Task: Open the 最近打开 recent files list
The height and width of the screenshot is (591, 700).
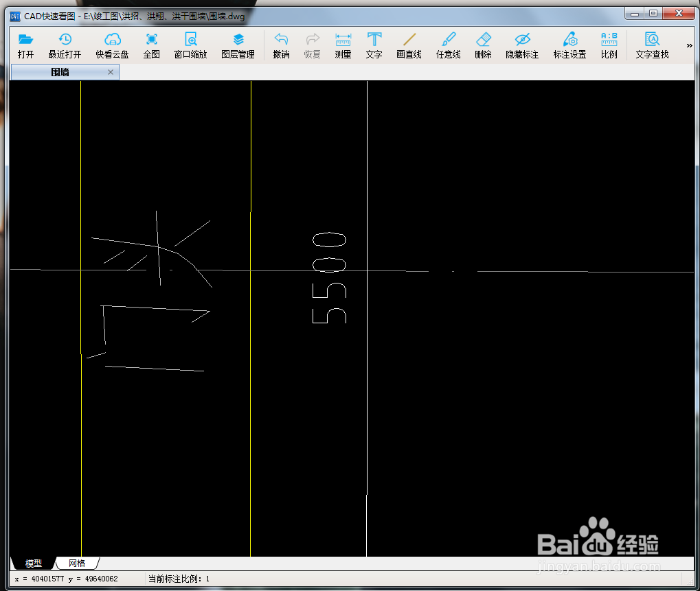Action: [x=65, y=45]
